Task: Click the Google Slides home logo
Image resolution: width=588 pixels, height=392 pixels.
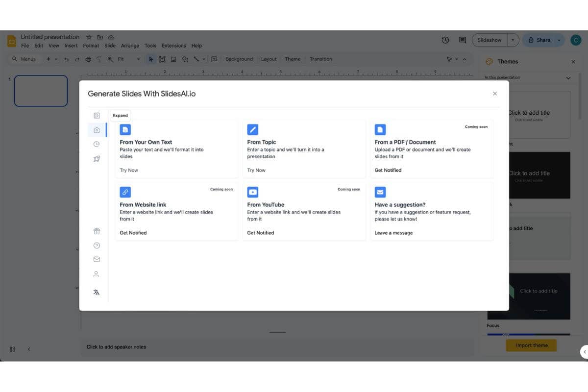Action: coord(12,41)
